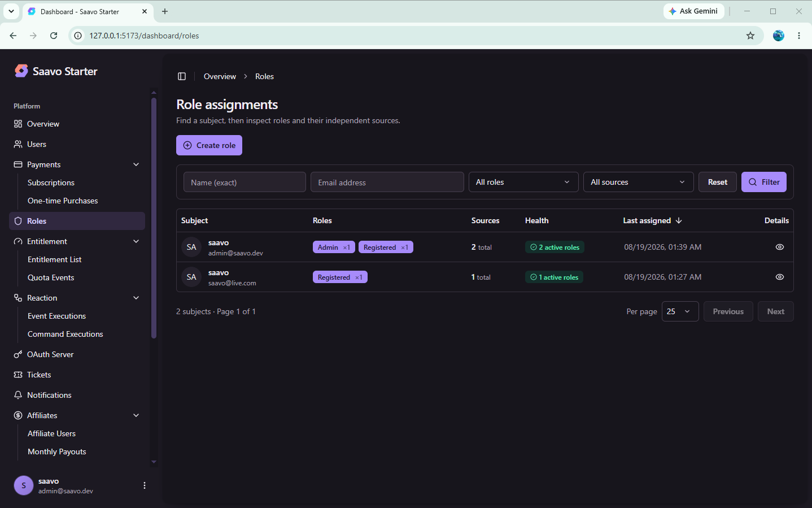812x508 pixels.
Task: Collapse the Reaction section chevron
Action: pos(136,298)
